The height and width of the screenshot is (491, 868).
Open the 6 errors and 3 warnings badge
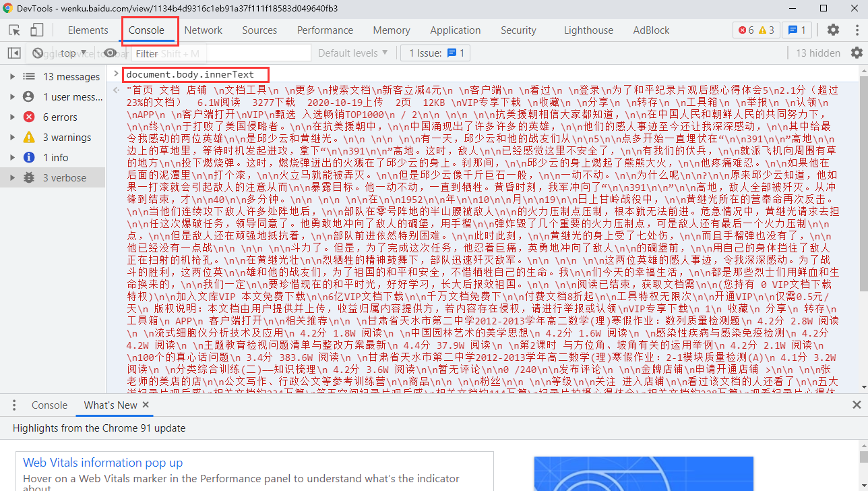tap(755, 30)
